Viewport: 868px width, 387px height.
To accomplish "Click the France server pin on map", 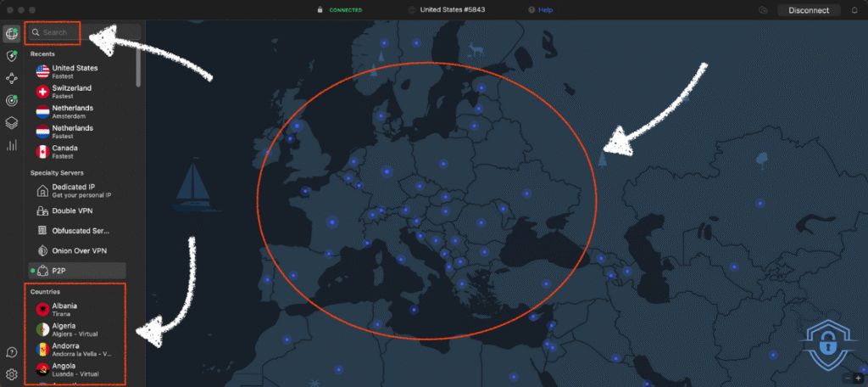I will (332, 222).
